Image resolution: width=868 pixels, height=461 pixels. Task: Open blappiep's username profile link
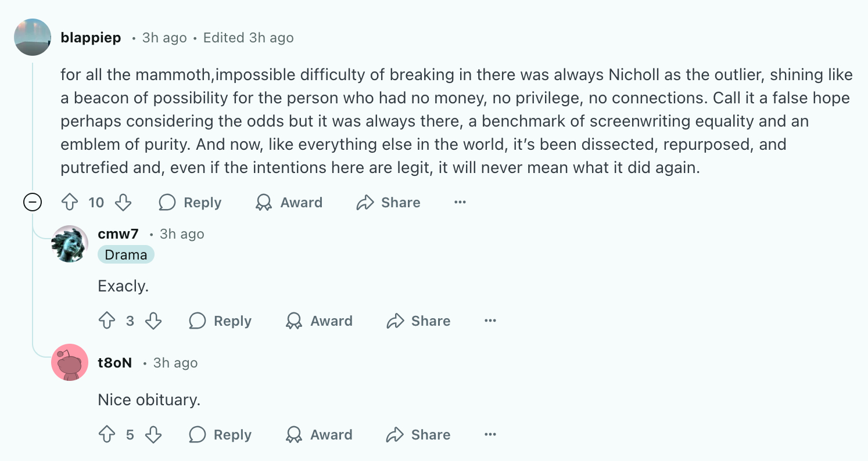(91, 38)
